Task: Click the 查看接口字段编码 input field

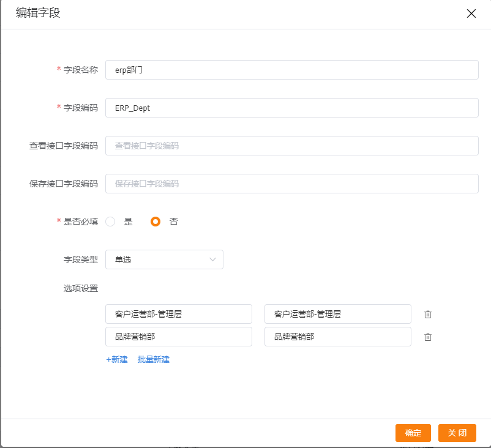Action: pos(292,146)
